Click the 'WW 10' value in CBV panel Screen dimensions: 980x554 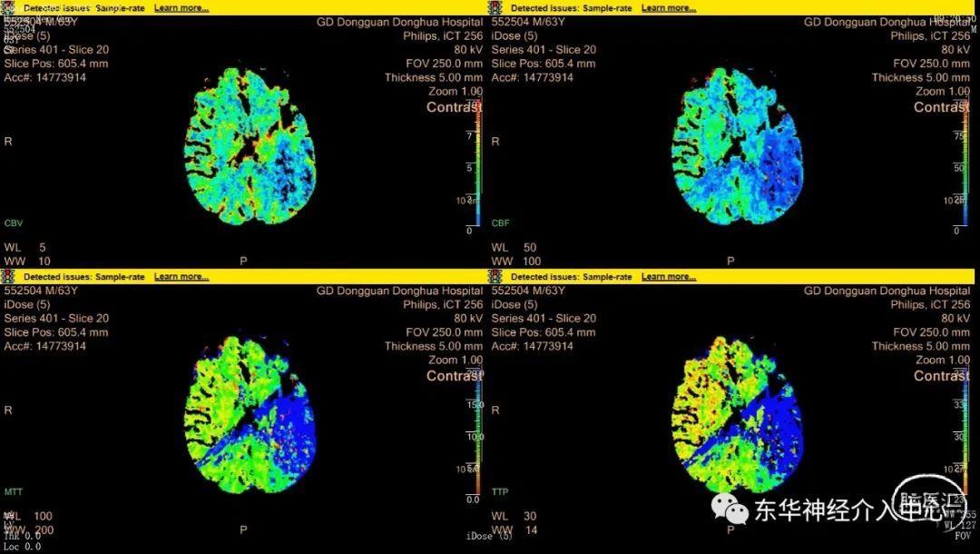click(27, 262)
